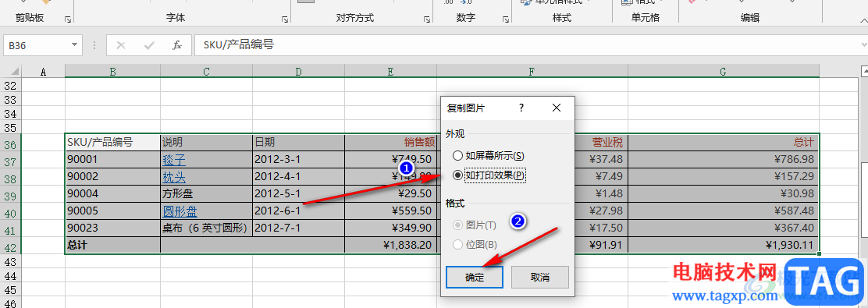This screenshot has height=308, width=868.
Task: Select the 如屏幕所示(S) radio option
Action: [x=489, y=156]
